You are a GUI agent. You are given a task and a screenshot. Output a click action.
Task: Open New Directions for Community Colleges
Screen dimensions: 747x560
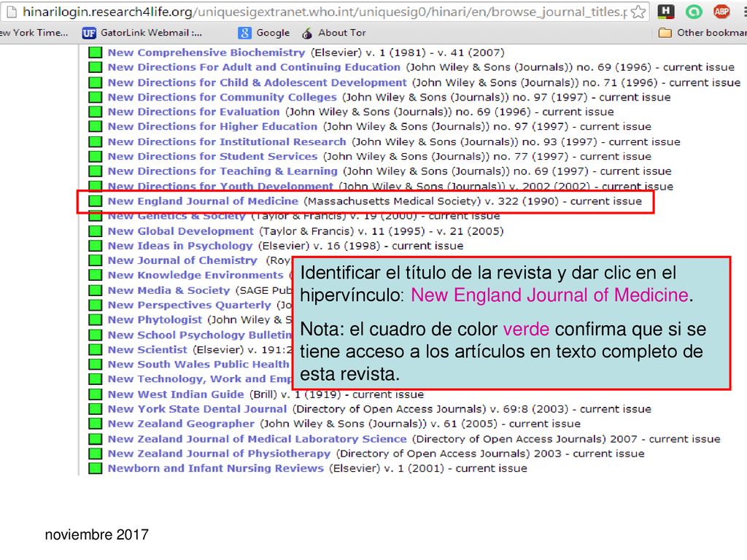222,97
